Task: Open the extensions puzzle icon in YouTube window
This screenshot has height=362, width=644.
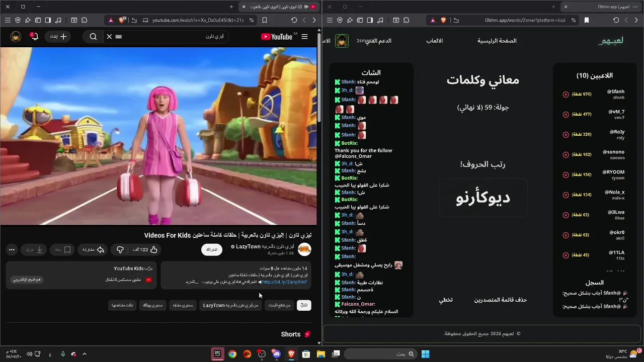Action: 84,20
